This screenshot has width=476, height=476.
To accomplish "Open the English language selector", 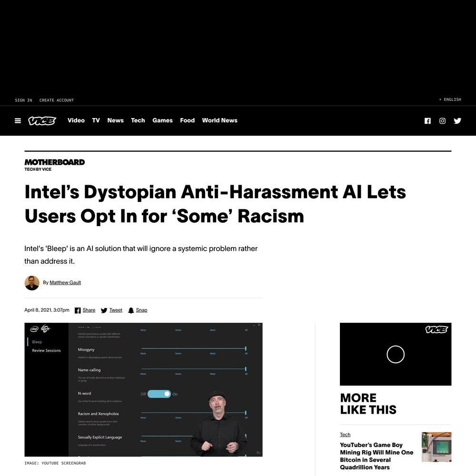I will click(x=450, y=99).
